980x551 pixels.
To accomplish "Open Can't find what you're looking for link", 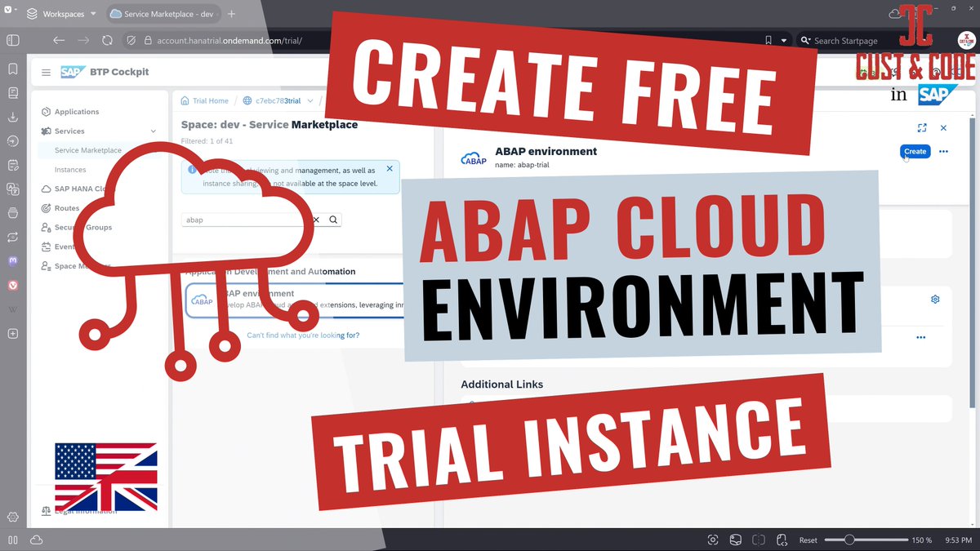I will coord(303,335).
